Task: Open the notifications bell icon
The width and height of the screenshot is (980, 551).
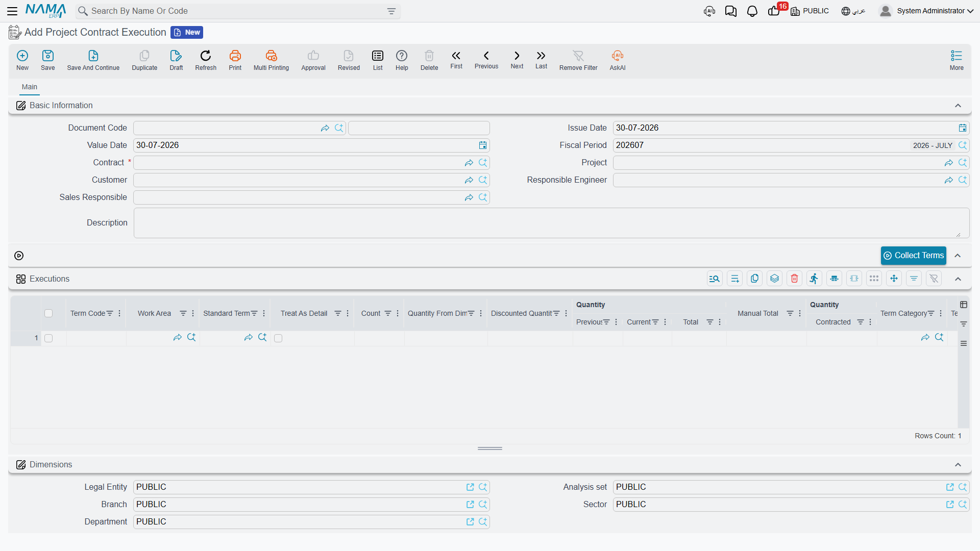Action: 752,11
